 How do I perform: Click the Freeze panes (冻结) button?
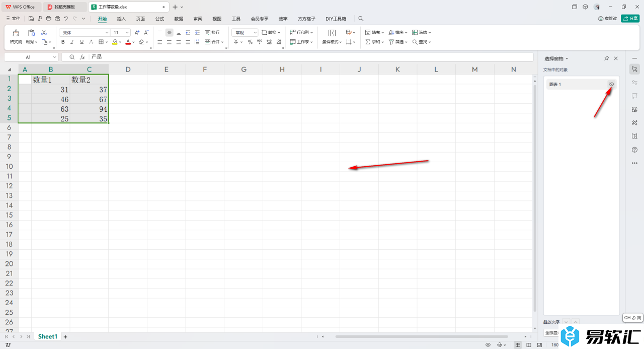point(422,32)
